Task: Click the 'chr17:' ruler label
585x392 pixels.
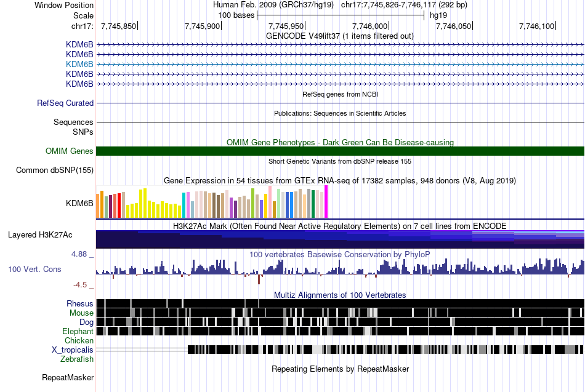Action: pyautogui.click(x=82, y=26)
